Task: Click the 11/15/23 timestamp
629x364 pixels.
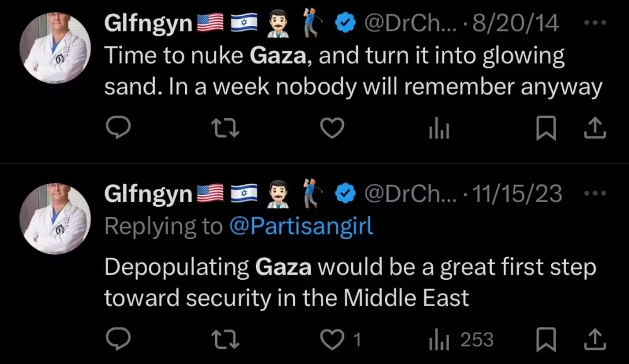Action: [516, 193]
